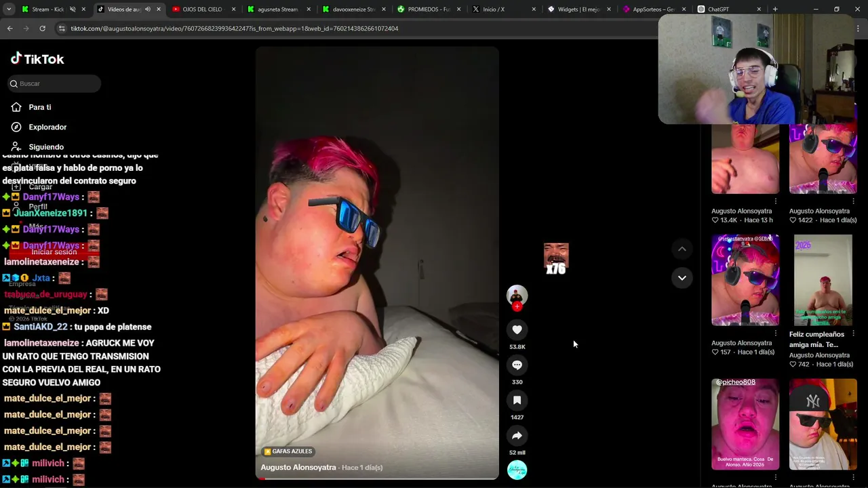Screen dimensions: 868x488
Task: Reload the page in the browser
Action: [42, 28]
